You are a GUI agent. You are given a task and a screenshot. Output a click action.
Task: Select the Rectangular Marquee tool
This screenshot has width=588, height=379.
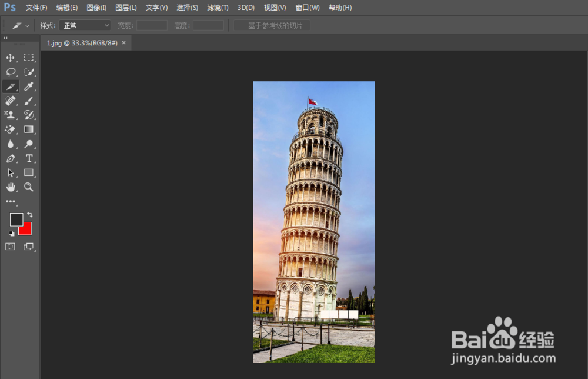pos(29,58)
